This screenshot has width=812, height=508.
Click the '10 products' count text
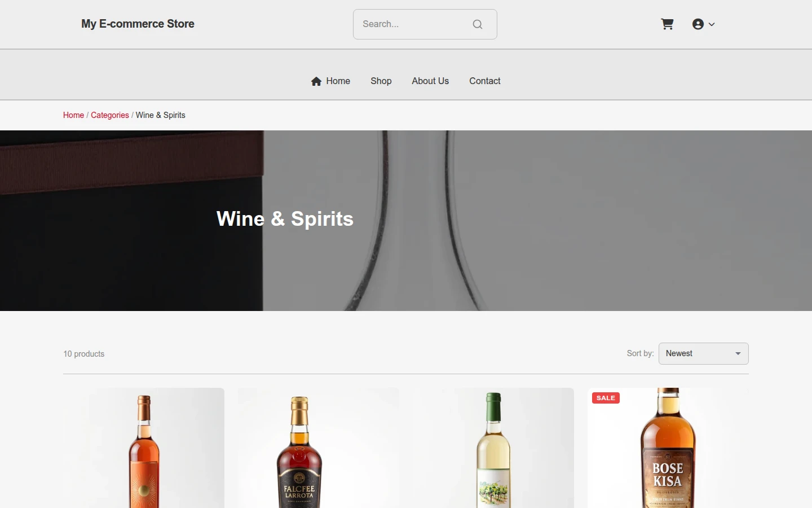click(84, 354)
